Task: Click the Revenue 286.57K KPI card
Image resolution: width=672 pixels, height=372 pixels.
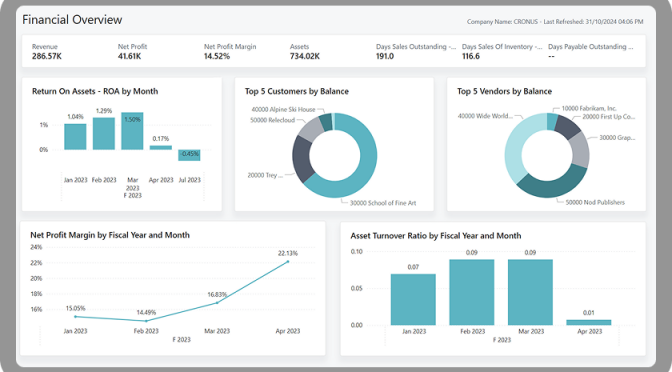Action: [x=47, y=51]
